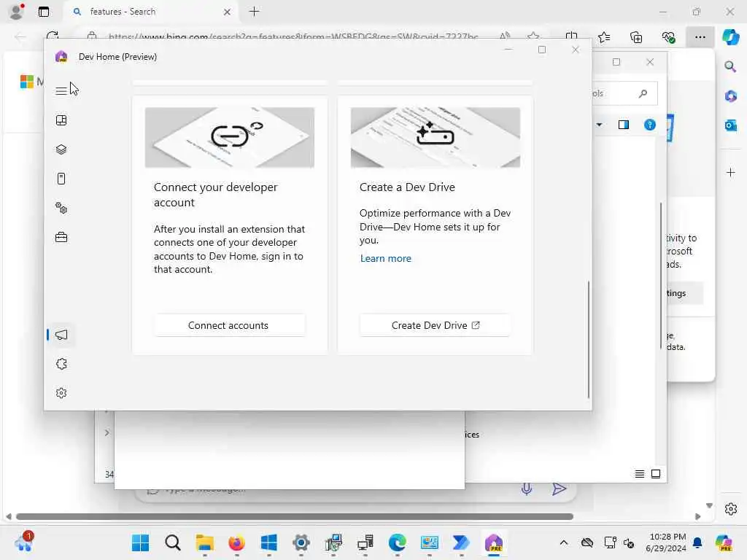Click the Dev Home vertical scrollbar

click(x=589, y=340)
